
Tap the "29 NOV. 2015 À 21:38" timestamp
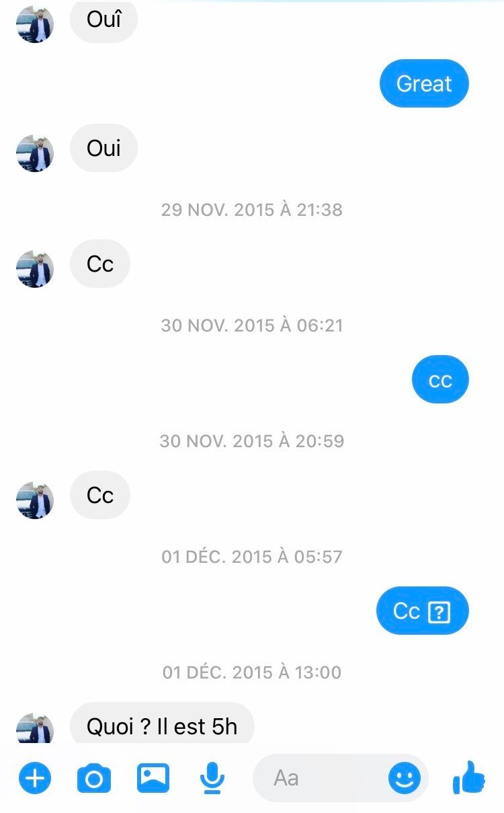pos(252,210)
